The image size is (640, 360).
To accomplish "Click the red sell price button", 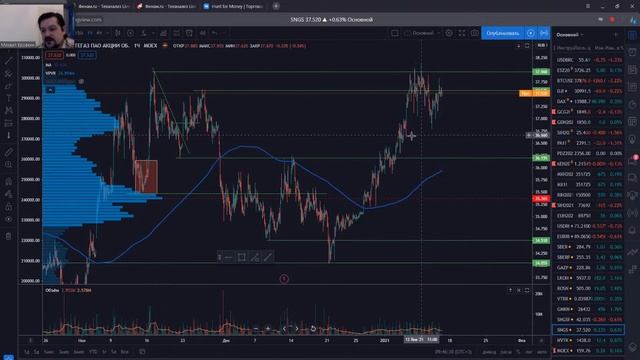I will [53, 55].
